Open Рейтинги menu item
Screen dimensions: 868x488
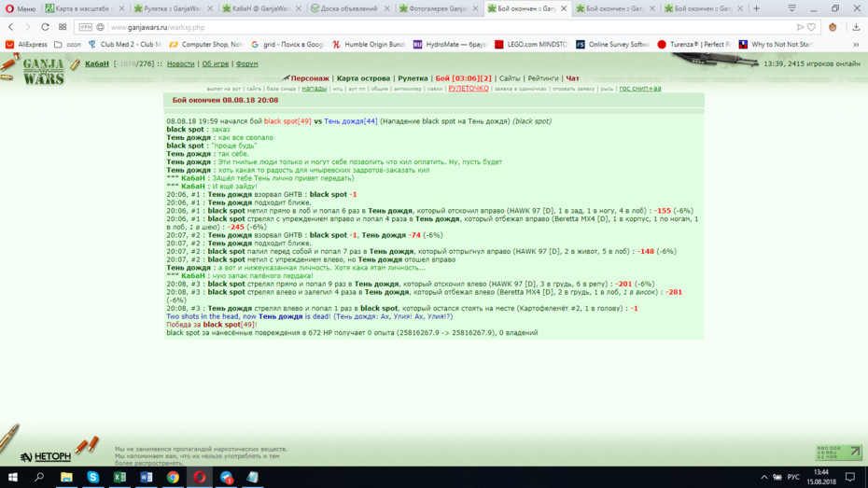point(543,78)
